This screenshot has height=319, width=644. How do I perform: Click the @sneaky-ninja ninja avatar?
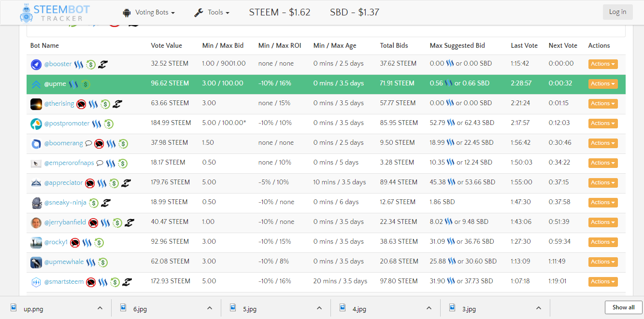click(x=36, y=203)
